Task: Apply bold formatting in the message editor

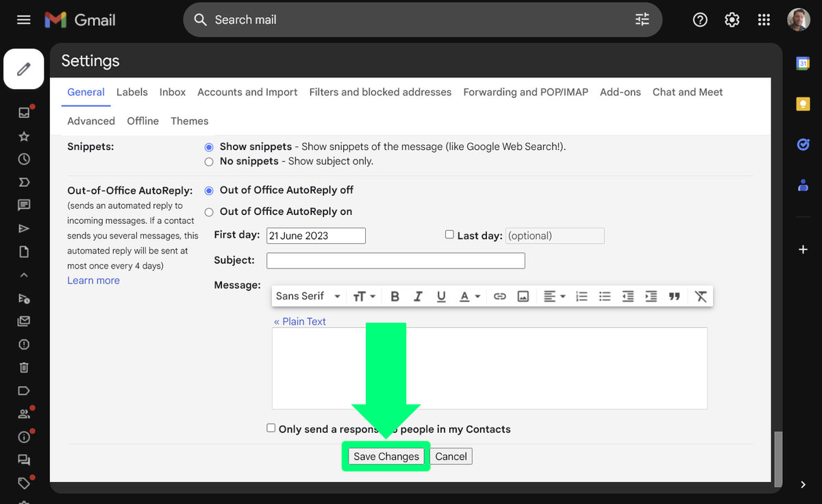Action: click(395, 296)
